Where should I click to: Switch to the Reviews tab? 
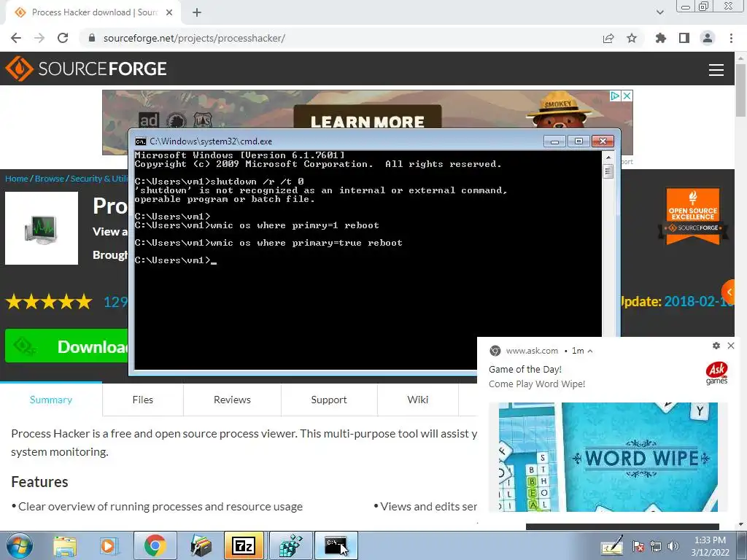click(232, 400)
